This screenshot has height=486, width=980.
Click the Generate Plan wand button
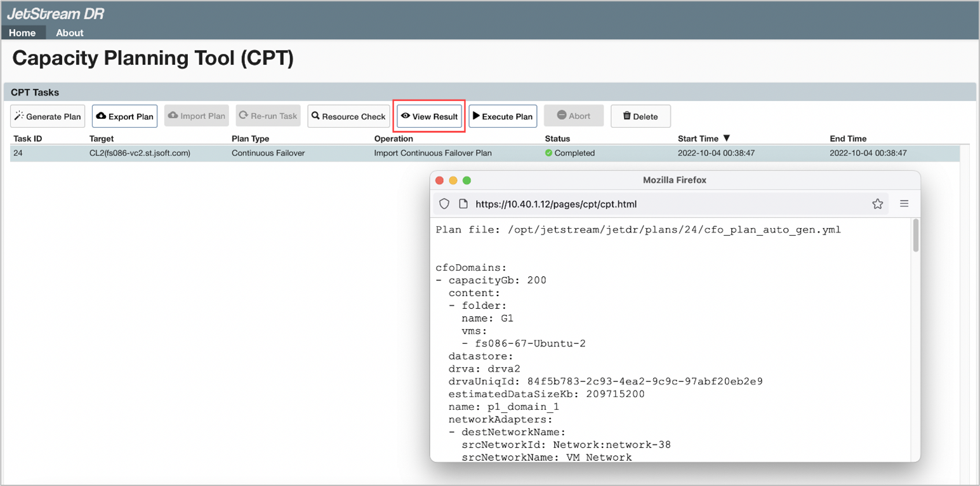[48, 116]
